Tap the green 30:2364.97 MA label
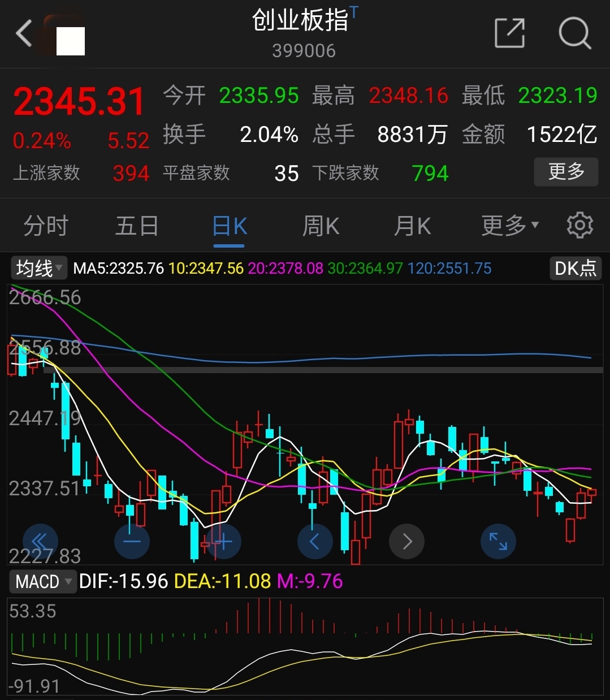The width and height of the screenshot is (610, 700). pos(366,268)
